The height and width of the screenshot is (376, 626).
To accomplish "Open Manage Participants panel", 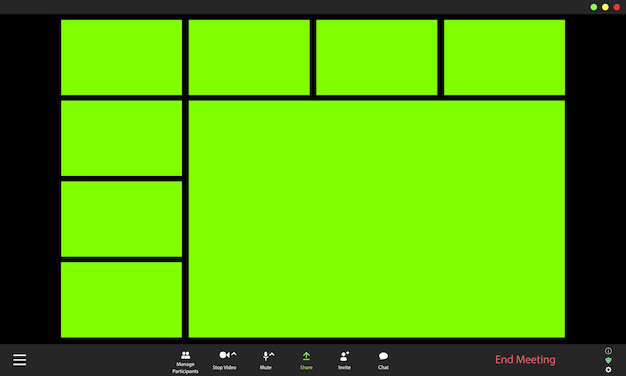I will click(x=185, y=362).
